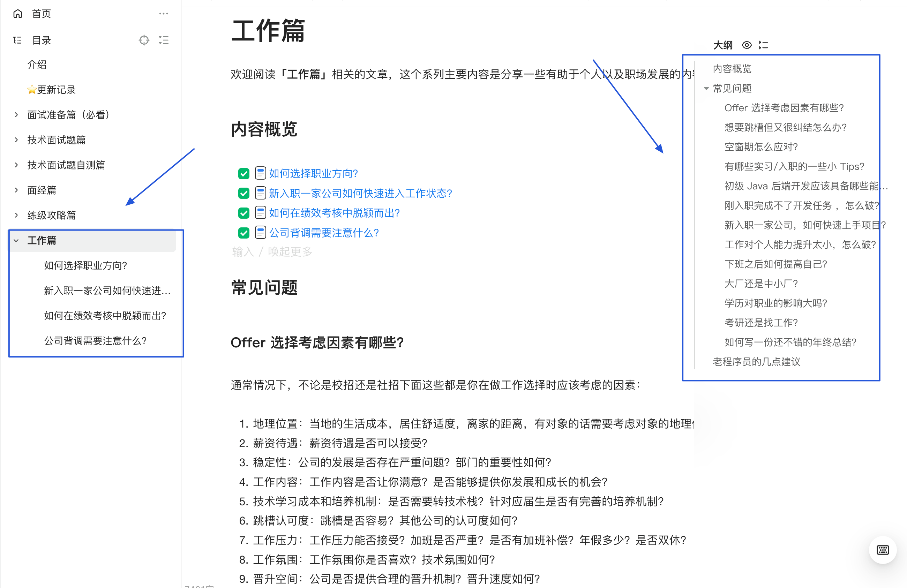
Task: Click the outline list icon next to 大纲
Action: [x=763, y=45]
